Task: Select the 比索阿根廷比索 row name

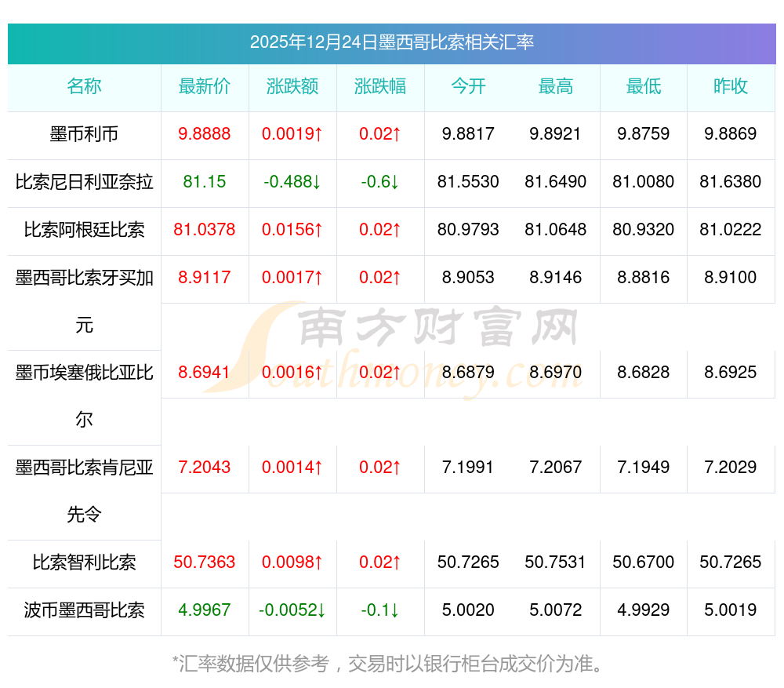Action: 84,230
